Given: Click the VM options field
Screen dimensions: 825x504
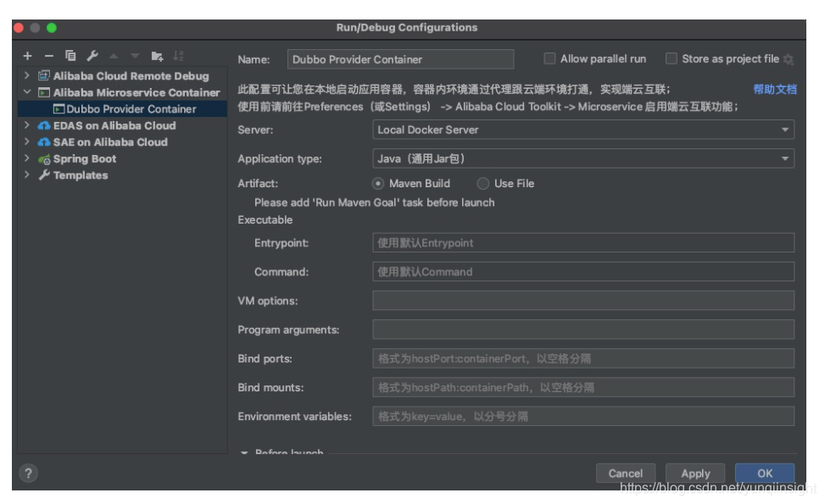Looking at the screenshot, I should click(x=583, y=301).
